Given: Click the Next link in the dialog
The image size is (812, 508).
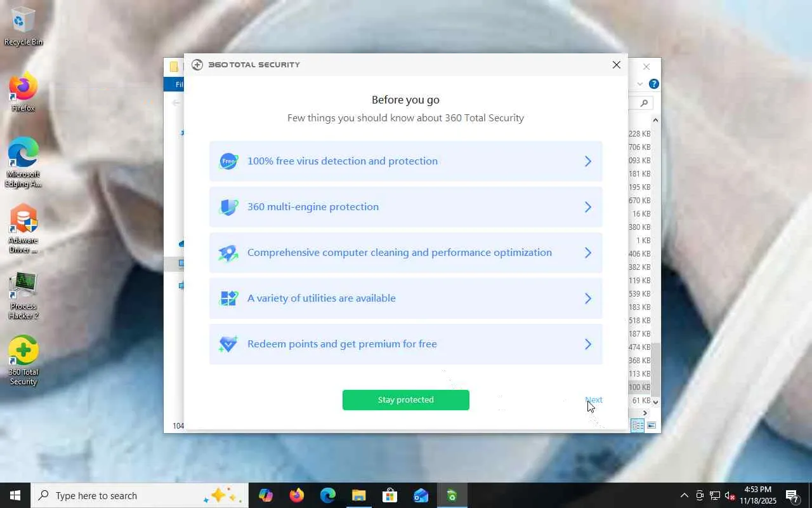Looking at the screenshot, I should 594,400.
